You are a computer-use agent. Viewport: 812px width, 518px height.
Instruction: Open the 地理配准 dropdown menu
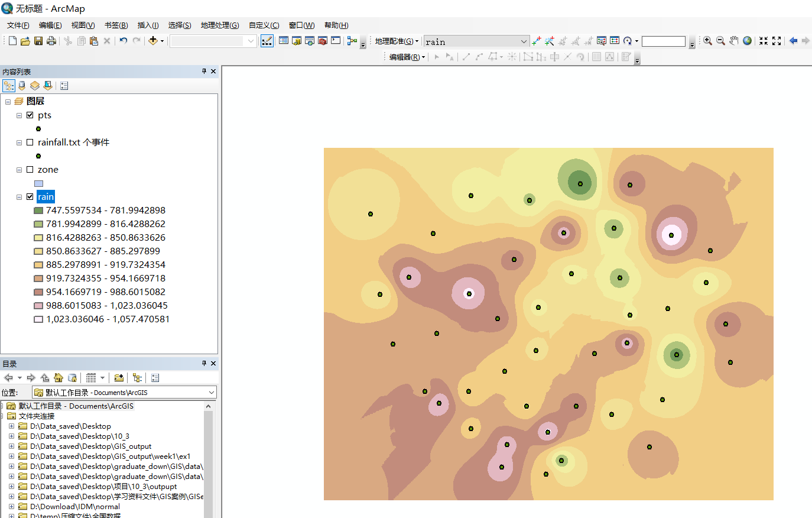point(397,41)
